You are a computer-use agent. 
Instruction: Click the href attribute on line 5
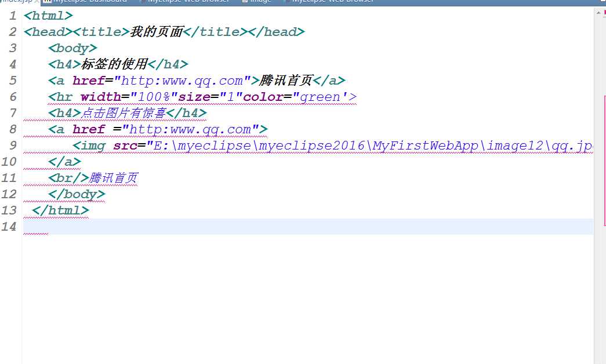coord(89,81)
